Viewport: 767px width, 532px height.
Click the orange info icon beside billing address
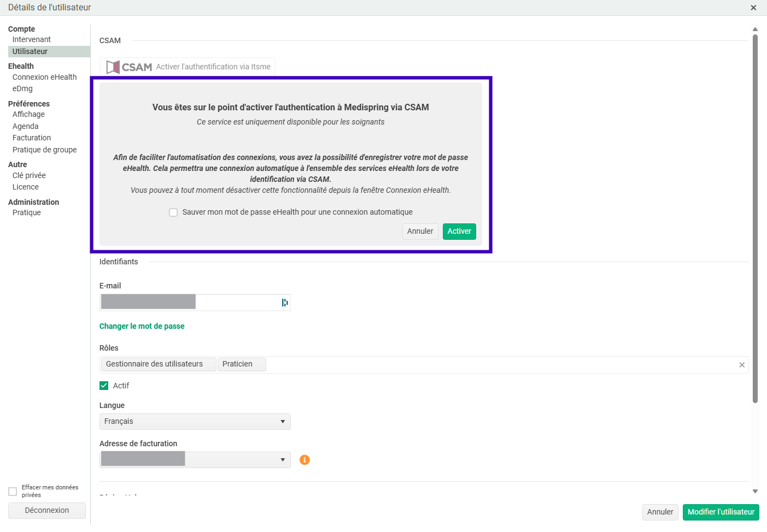tap(305, 460)
